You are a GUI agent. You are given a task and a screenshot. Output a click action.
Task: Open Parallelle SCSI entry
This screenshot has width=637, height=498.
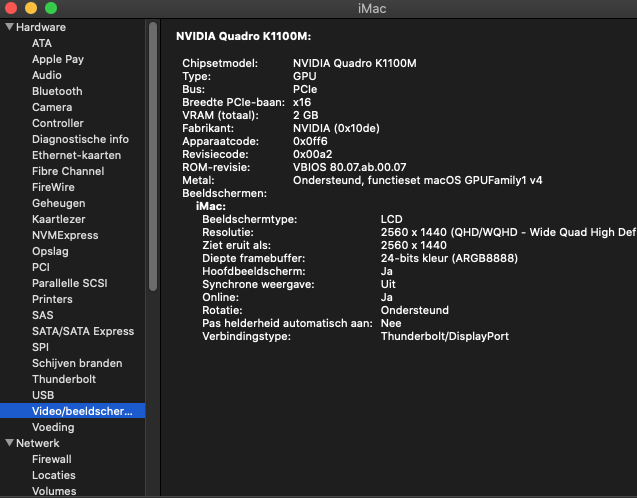(69, 283)
